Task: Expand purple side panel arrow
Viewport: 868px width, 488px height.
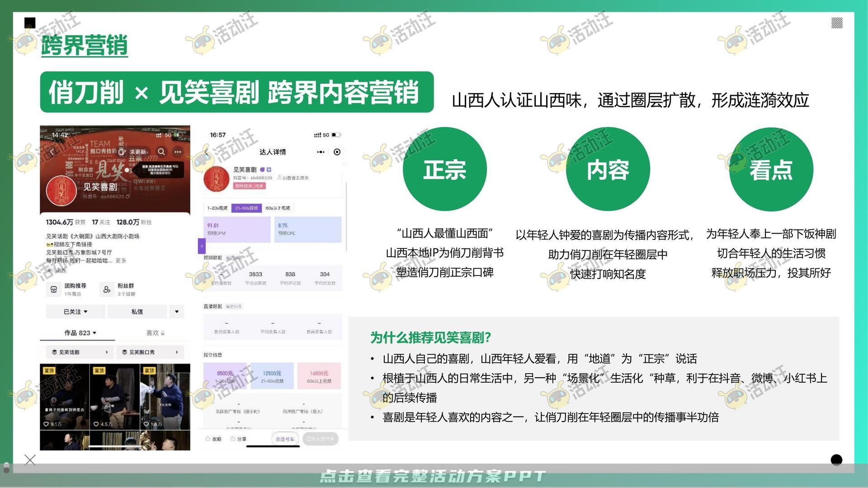Action: tap(202, 246)
